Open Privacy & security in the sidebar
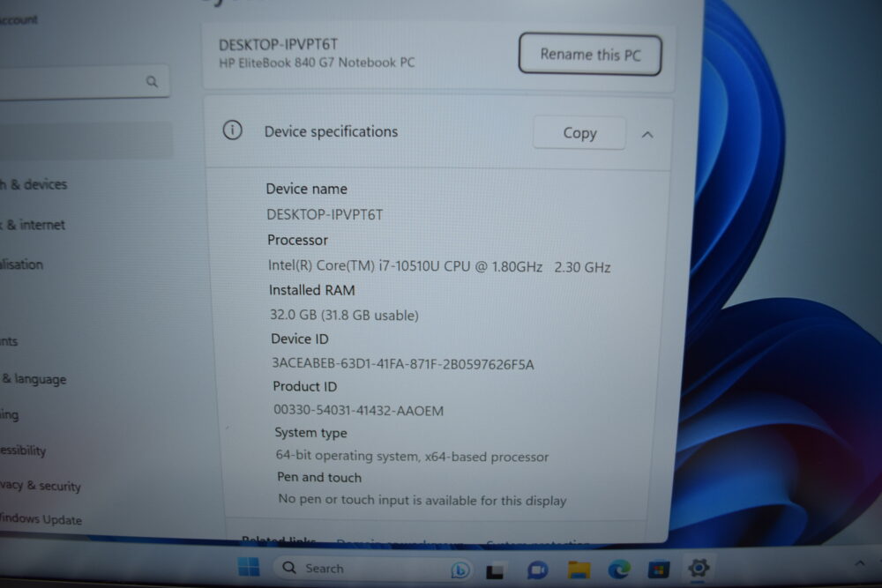 [41, 486]
